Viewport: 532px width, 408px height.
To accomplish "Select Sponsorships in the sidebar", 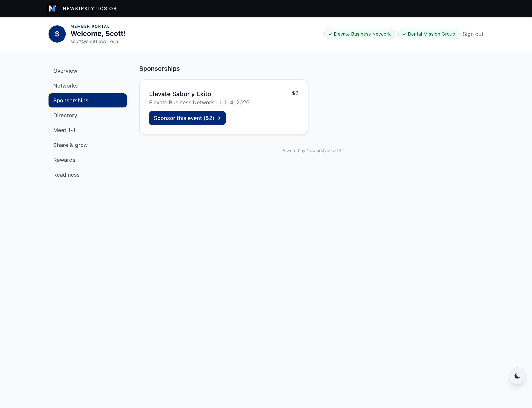I will (x=87, y=100).
